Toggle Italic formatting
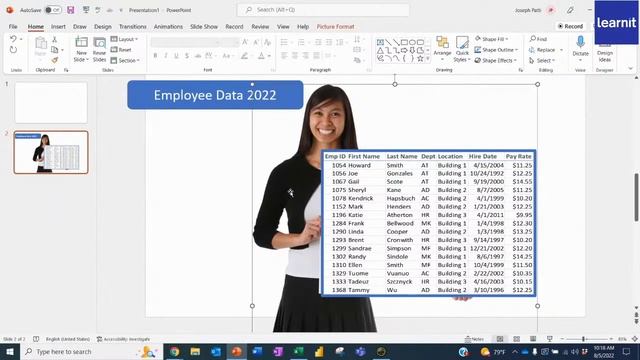The image size is (640, 360). 166,56
